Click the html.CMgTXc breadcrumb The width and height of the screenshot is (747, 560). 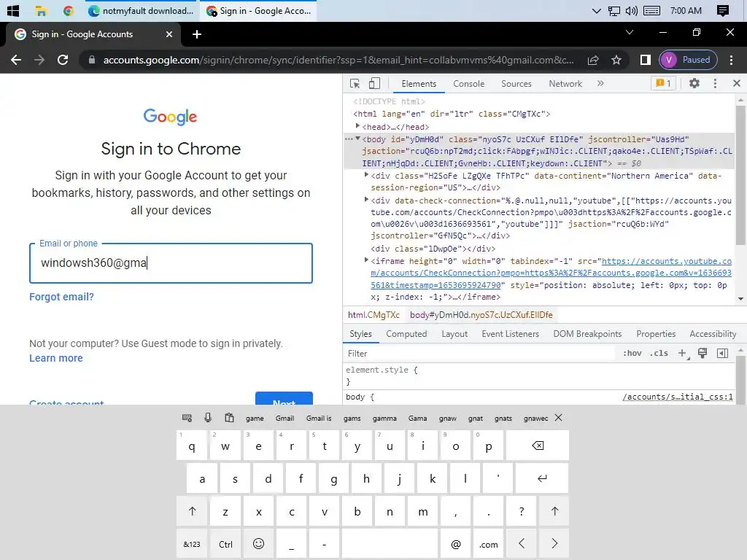coord(373,315)
